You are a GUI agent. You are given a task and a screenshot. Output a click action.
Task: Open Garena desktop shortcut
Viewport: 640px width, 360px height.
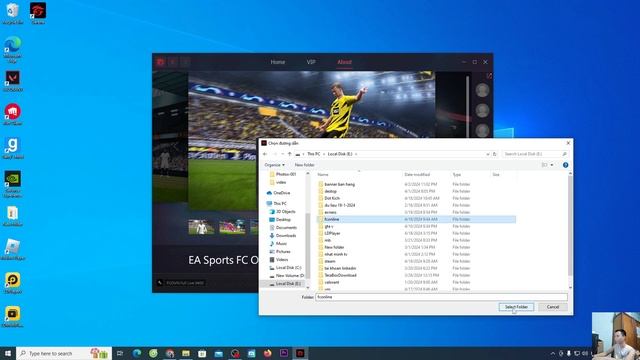click(38, 13)
